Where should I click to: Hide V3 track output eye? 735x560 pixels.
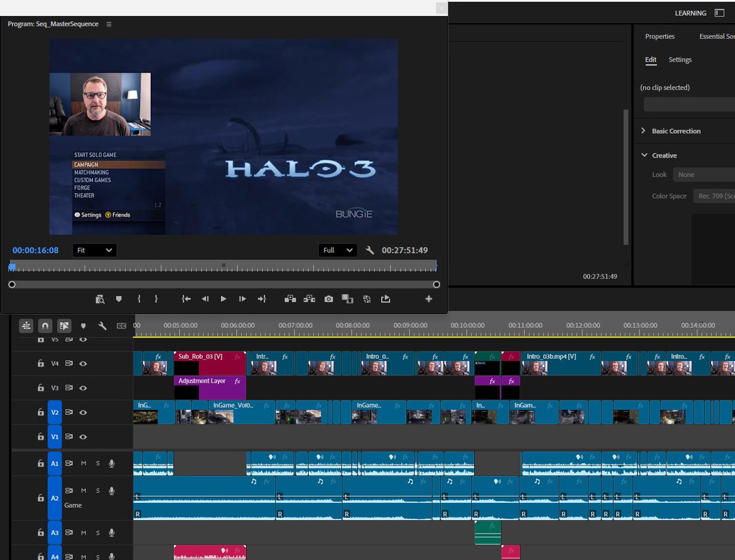click(x=83, y=388)
